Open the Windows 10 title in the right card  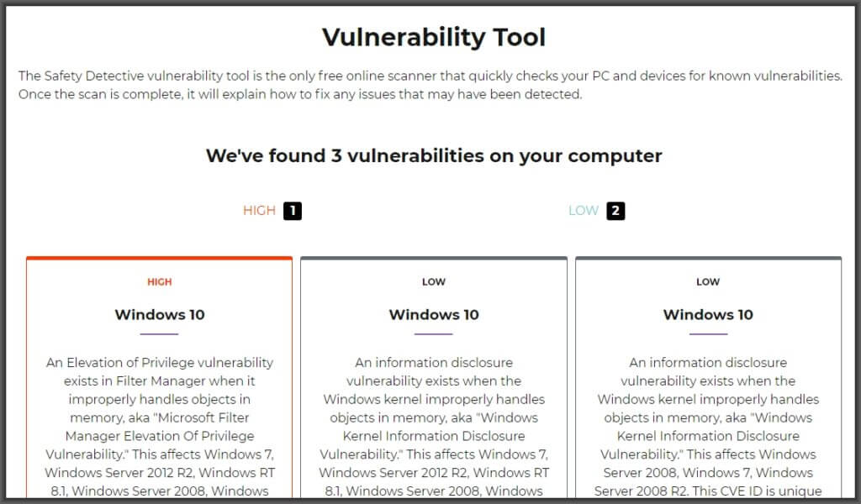tap(708, 315)
